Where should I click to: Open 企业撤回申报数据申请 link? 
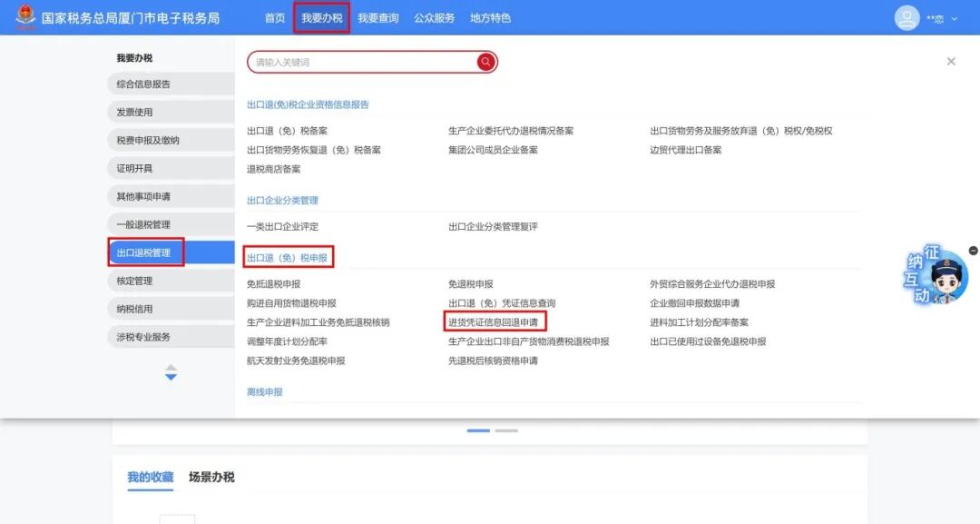pyautogui.click(x=694, y=303)
